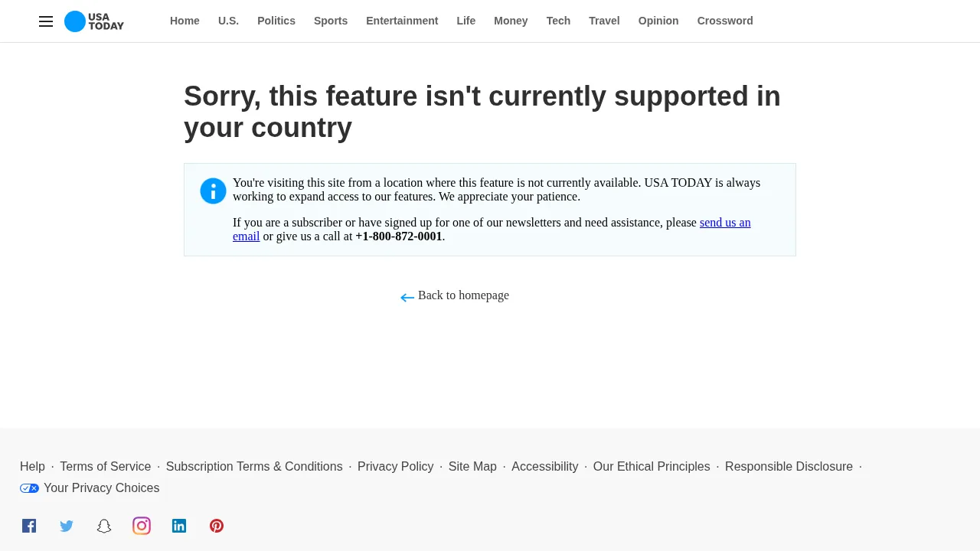The height and width of the screenshot is (551, 980).
Task: Open Your Privacy Choices toggle link
Action: (90, 488)
